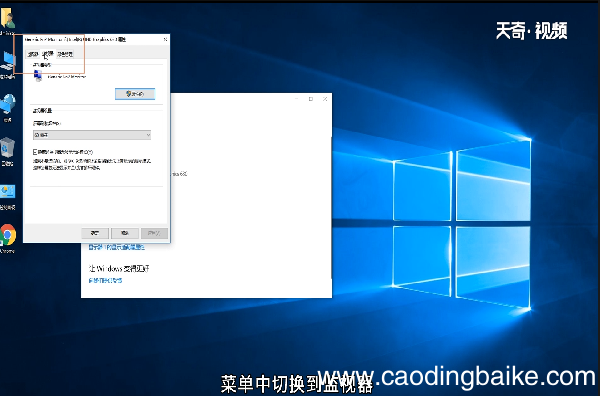Screen dimensions: 600x396
Task: Click the monitor Properties button with shield icon
Action: click(135, 94)
